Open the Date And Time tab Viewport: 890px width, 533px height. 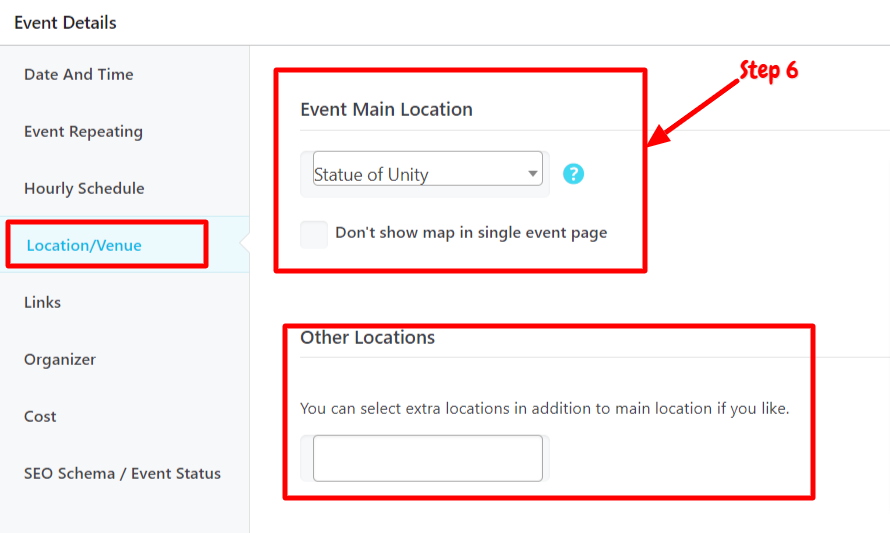click(79, 74)
